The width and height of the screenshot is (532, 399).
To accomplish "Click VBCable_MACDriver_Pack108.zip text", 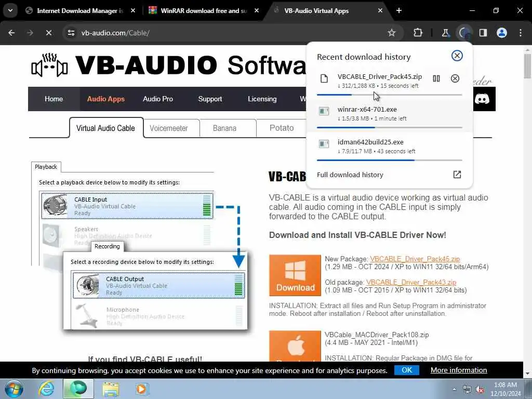I will click(376, 335).
